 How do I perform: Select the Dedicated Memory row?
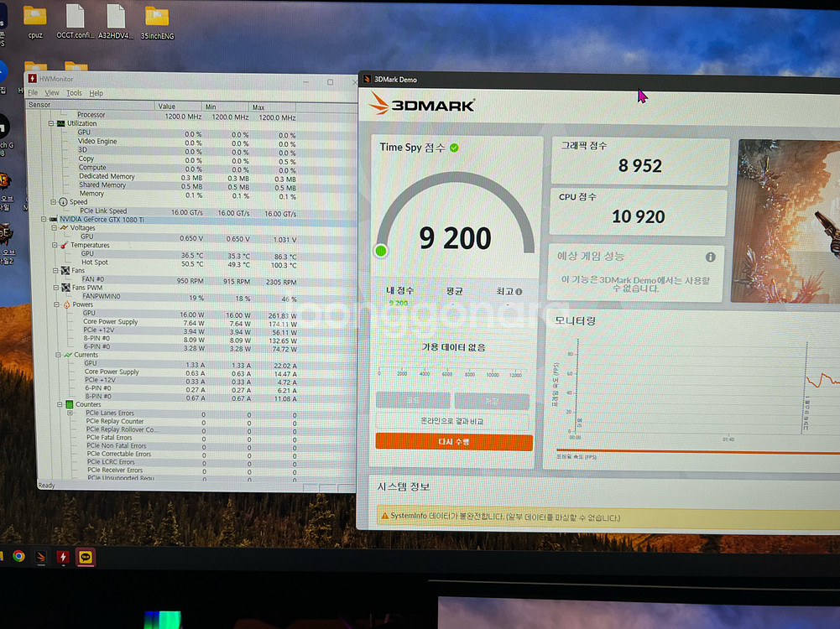(x=190, y=177)
